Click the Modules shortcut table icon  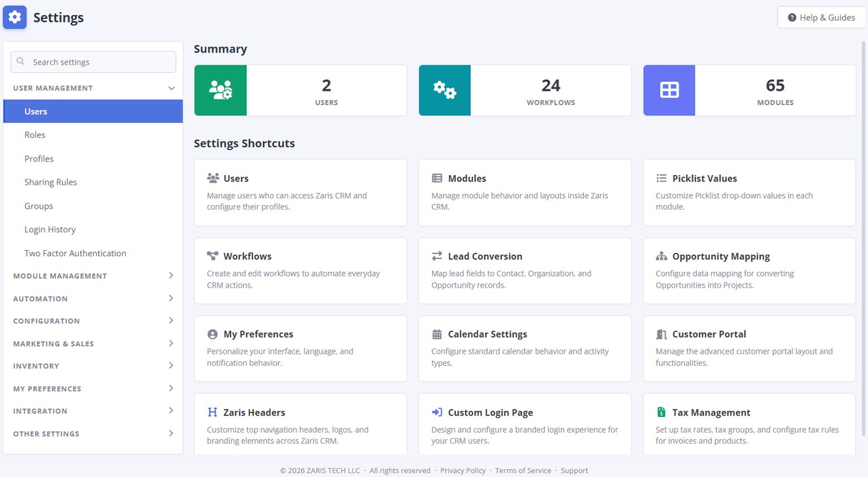click(437, 178)
